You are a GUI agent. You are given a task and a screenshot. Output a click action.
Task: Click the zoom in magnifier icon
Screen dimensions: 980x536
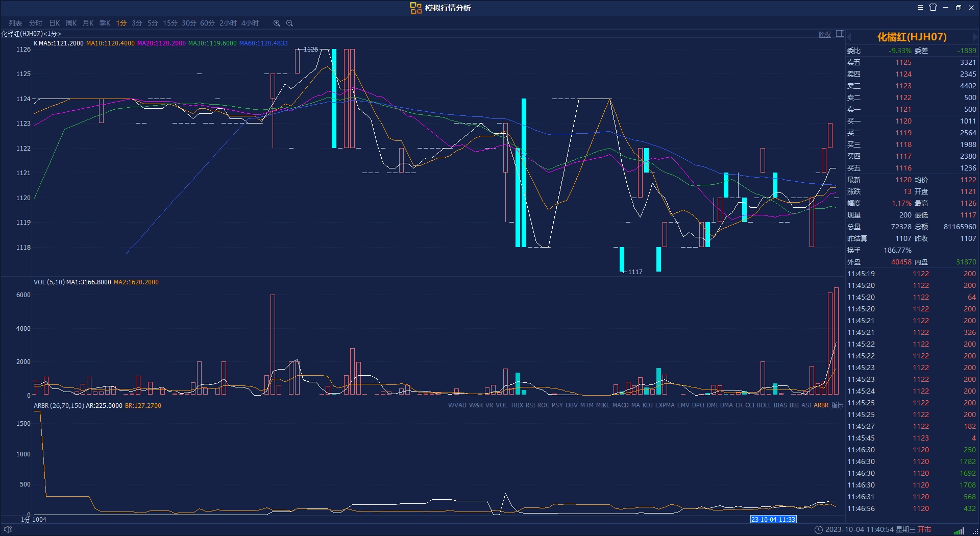pyautogui.click(x=277, y=23)
